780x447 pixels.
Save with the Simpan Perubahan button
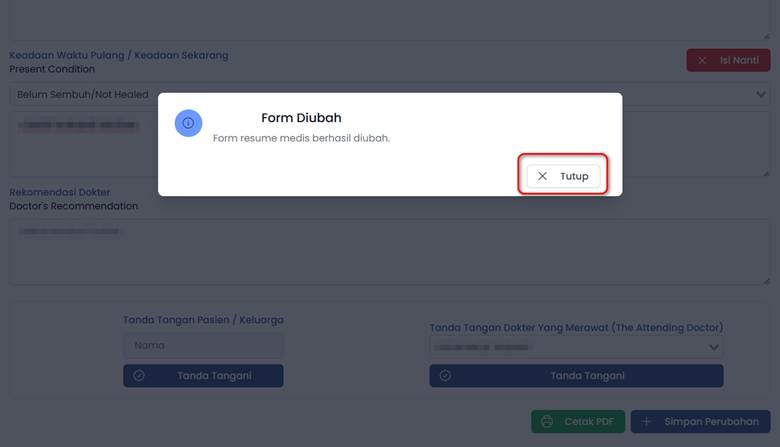(700, 422)
